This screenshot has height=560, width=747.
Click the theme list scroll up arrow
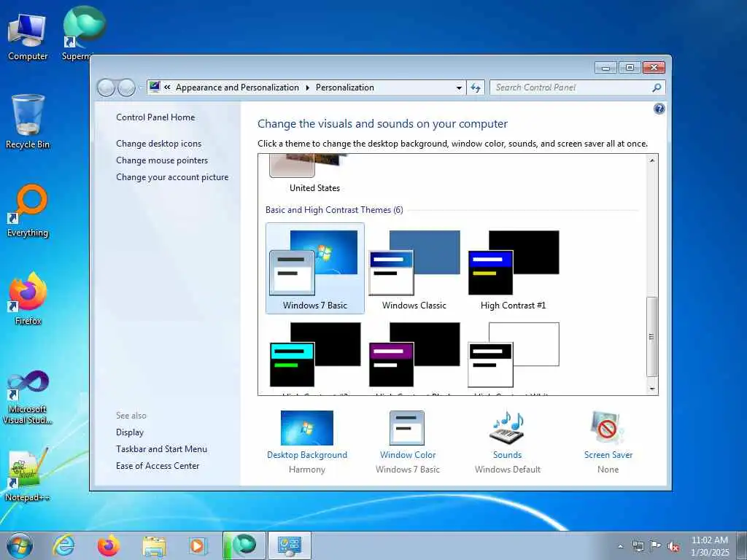652,160
